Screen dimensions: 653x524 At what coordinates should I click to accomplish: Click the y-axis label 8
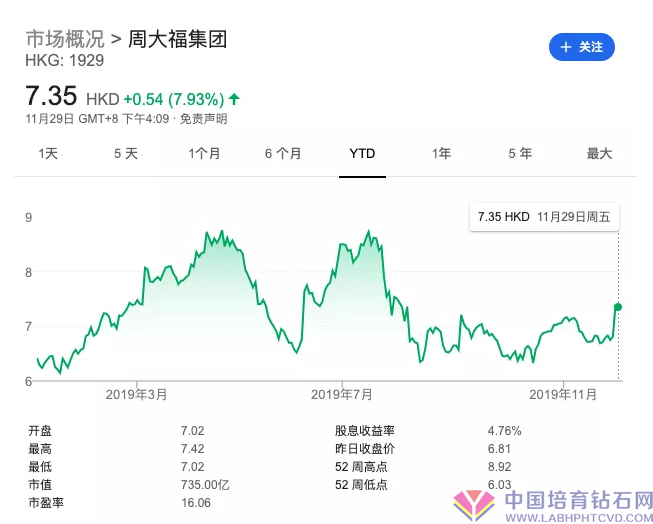[x=28, y=272]
